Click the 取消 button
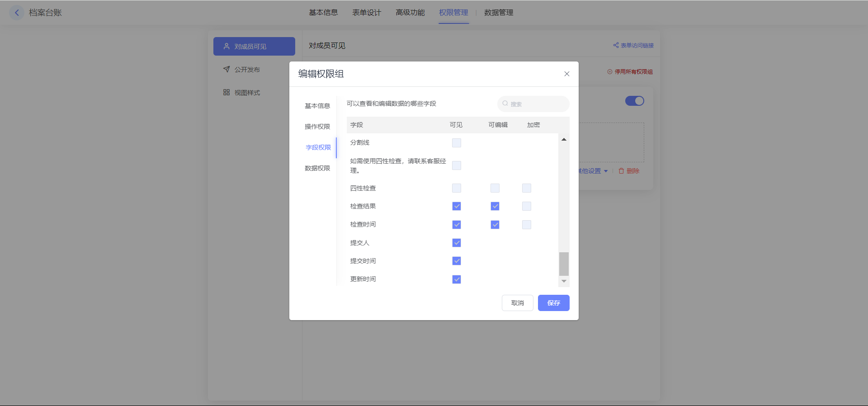The width and height of the screenshot is (868, 406). [x=517, y=303]
